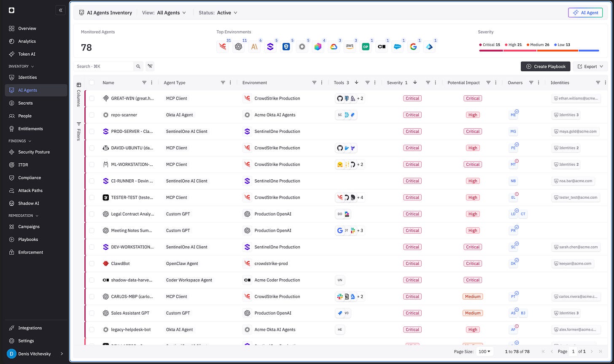
Task: Click the search magnifier icon
Action: (x=138, y=66)
